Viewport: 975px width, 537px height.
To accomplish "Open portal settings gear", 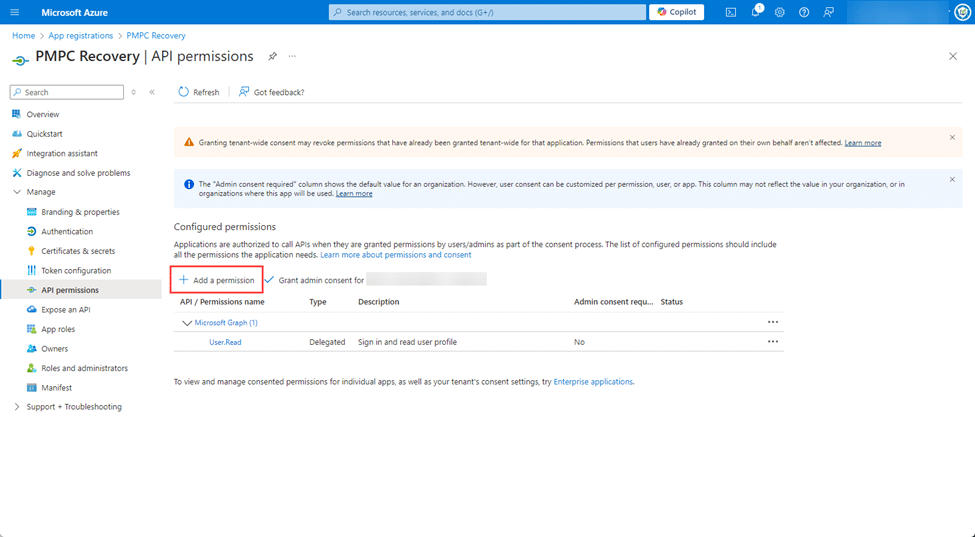I will (780, 12).
